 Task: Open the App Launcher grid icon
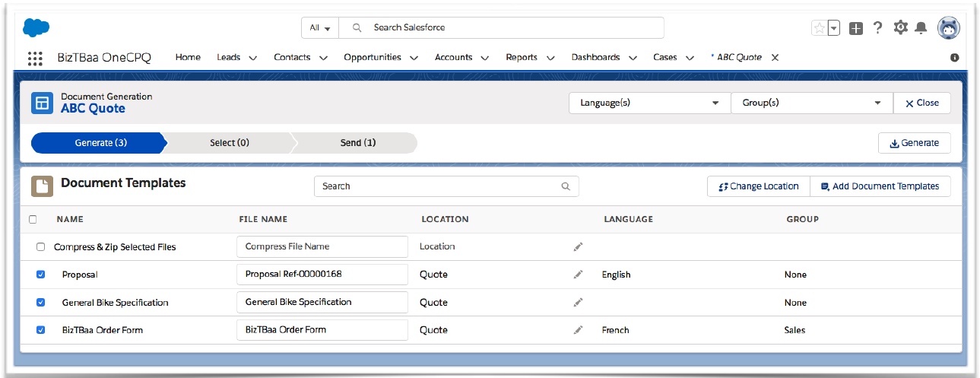(35, 58)
